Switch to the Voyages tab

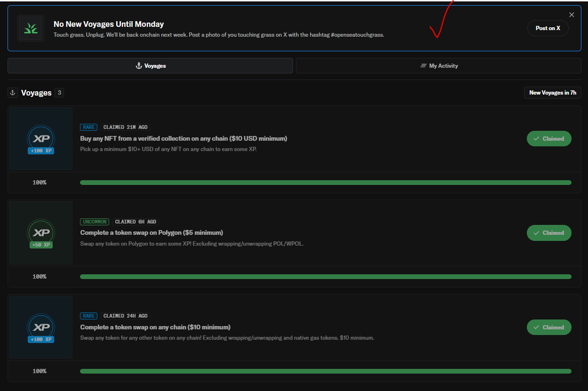coord(150,66)
